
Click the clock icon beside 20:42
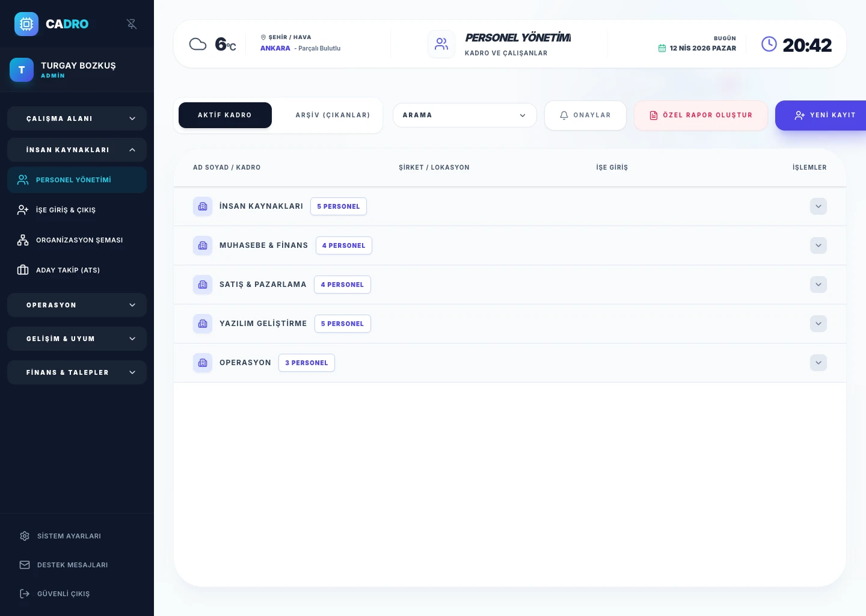(769, 44)
